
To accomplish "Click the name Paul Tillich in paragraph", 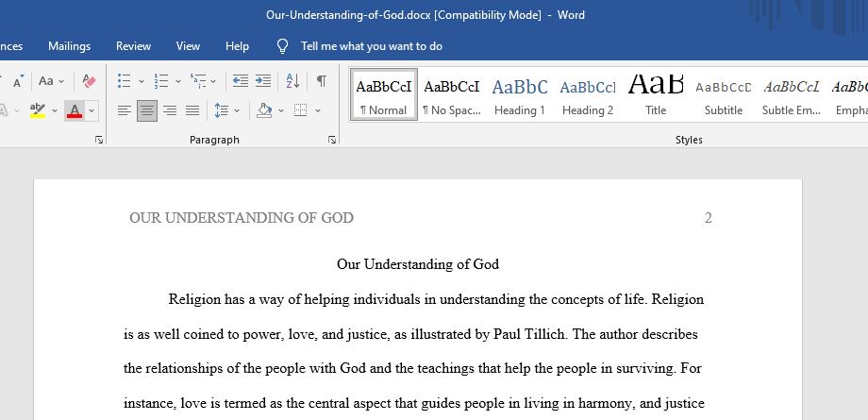I will pyautogui.click(x=531, y=334).
